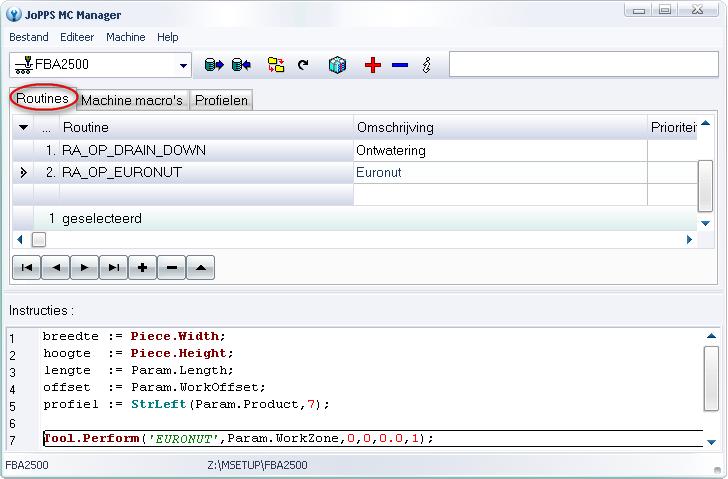
Task: Click row indicator arrow beside RA_OP_EURONUT
Action: coord(23,173)
